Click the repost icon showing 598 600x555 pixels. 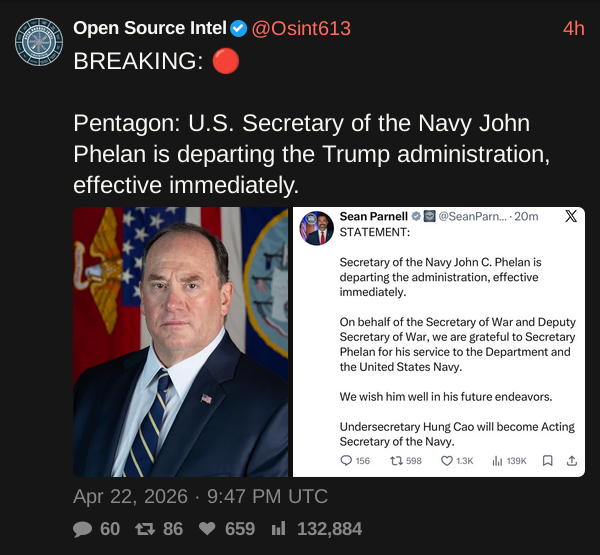click(395, 461)
